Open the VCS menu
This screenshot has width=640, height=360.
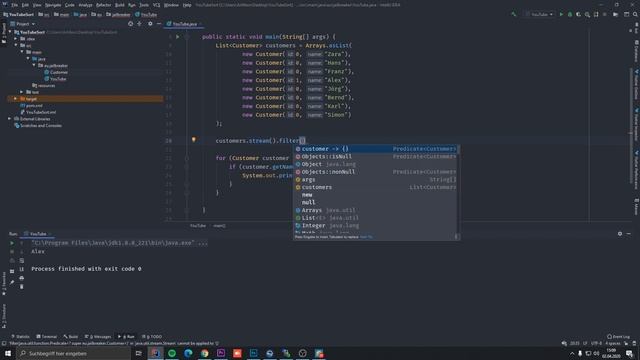tap(156, 5)
